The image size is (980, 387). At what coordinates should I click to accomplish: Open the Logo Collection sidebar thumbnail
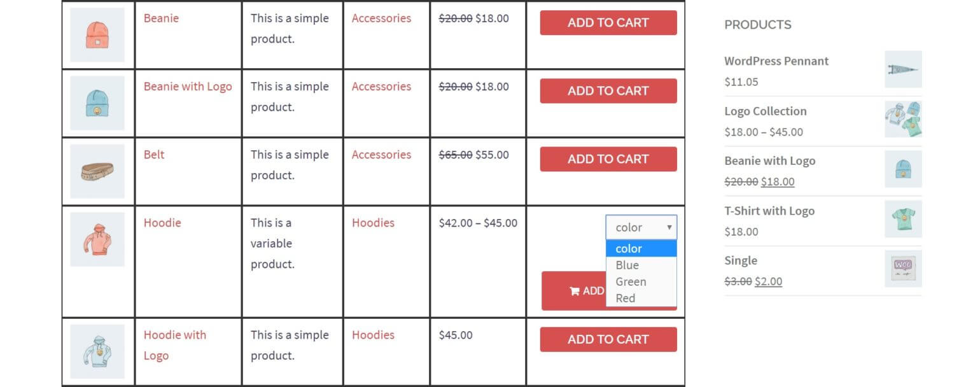(x=904, y=119)
